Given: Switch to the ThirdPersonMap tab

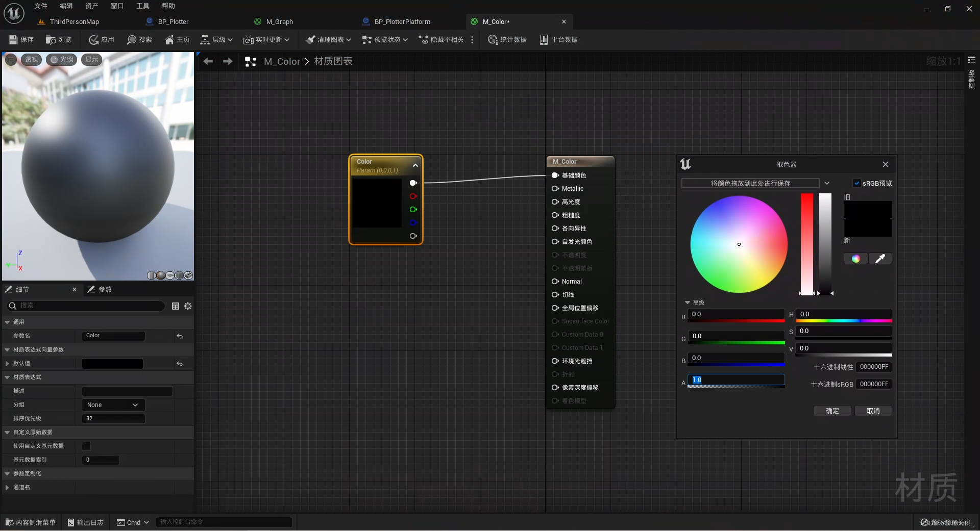Looking at the screenshot, I should [x=75, y=21].
